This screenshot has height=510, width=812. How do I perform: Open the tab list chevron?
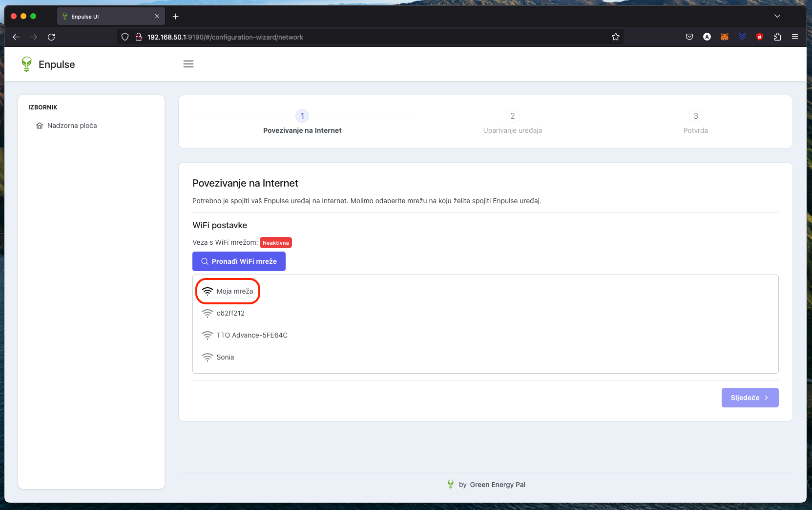777,16
